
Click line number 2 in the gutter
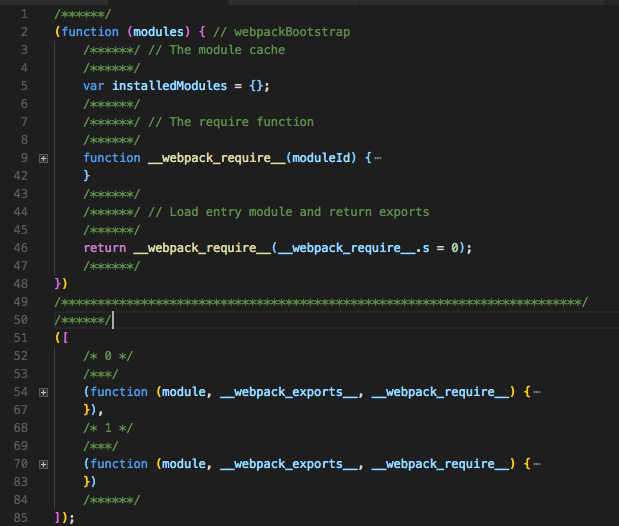(24, 32)
